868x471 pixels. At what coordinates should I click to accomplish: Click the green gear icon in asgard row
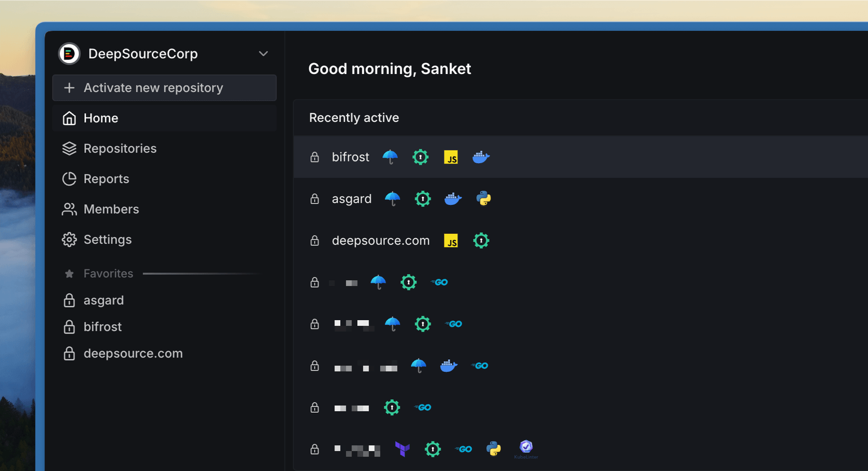pos(423,199)
